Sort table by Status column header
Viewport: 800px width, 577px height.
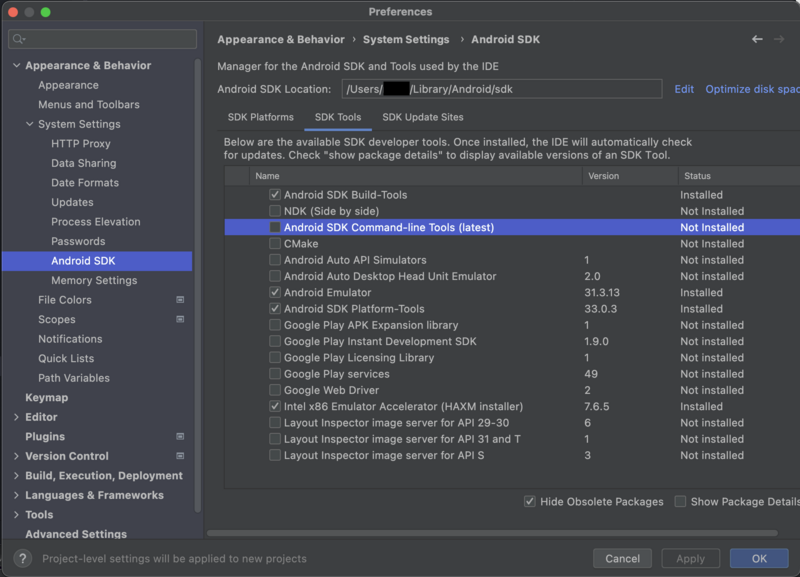point(739,176)
